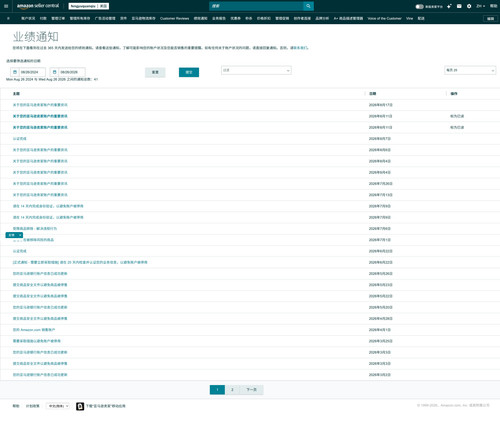Open the 账户状况 menu item
Image resolution: width=500 pixels, height=421 pixels.
28,18
